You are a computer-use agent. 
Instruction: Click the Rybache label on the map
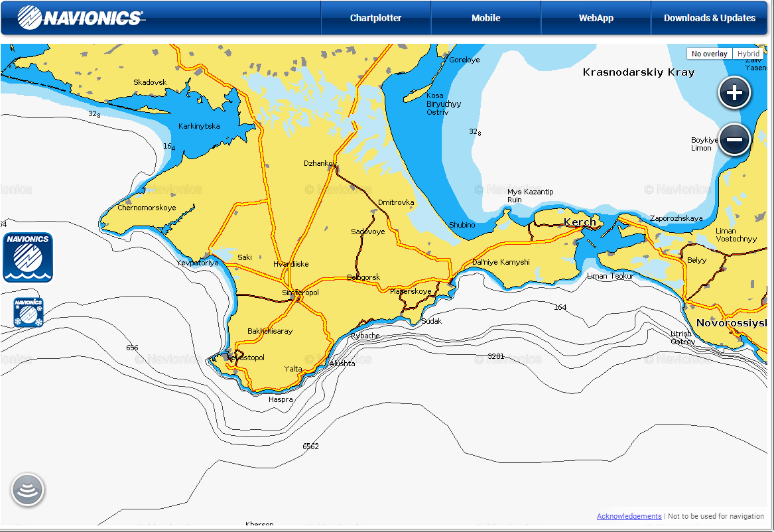(x=365, y=336)
